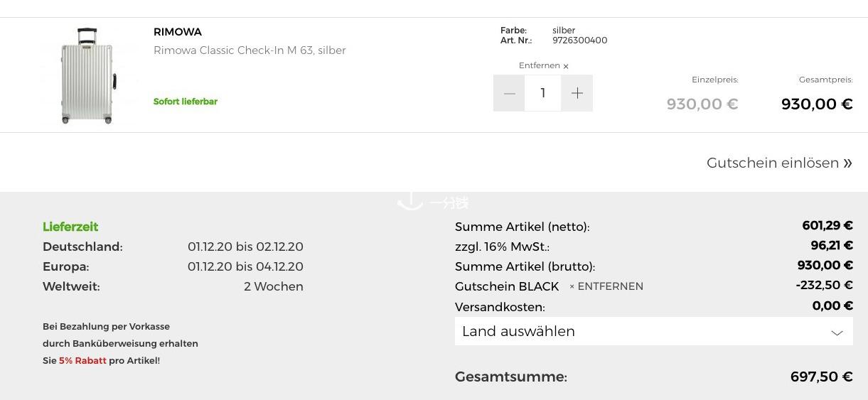Viewport: 868px width, 400px height.
Task: Open the silver suitcase product thumbnail
Action: click(88, 75)
